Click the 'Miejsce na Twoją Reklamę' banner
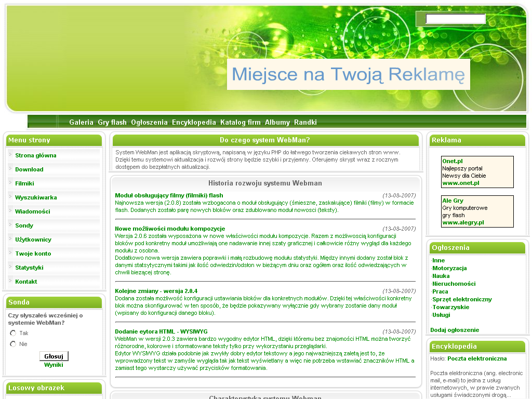Screen dimensions: 532x399 pos(348,74)
